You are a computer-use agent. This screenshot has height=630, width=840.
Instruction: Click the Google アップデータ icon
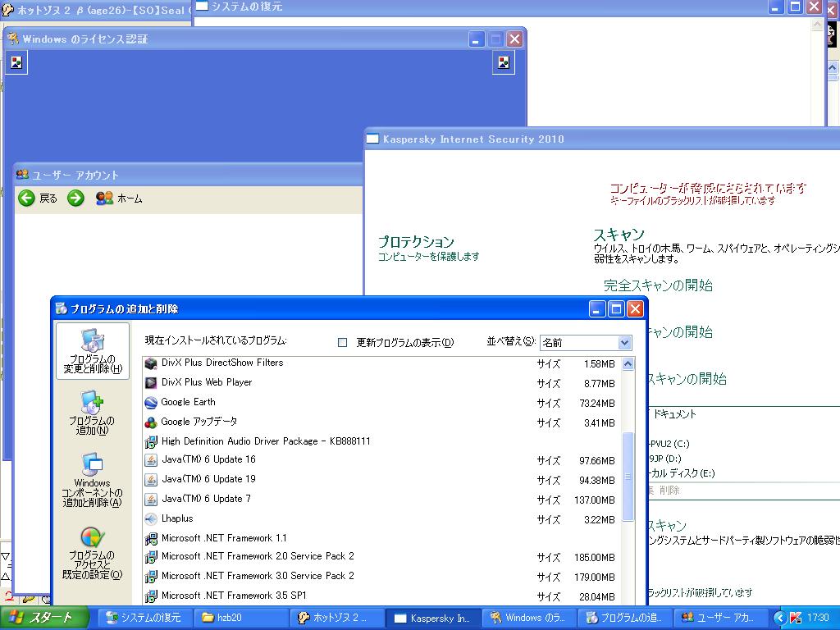pyautogui.click(x=151, y=422)
